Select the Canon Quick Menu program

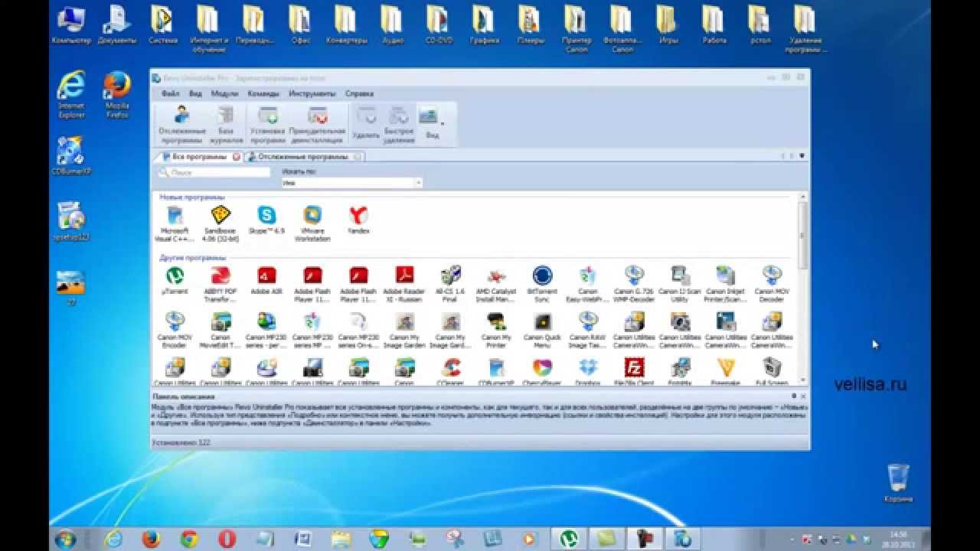[542, 331]
